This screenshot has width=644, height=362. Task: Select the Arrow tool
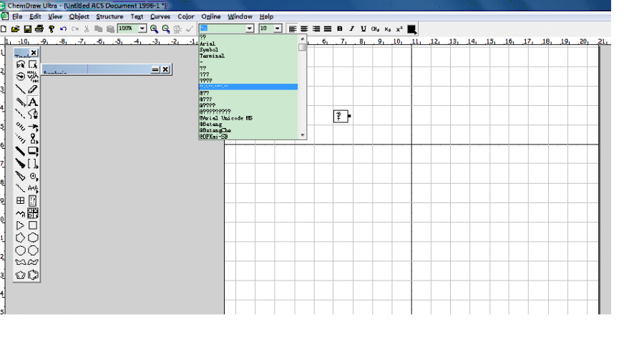pyautogui.click(x=33, y=127)
